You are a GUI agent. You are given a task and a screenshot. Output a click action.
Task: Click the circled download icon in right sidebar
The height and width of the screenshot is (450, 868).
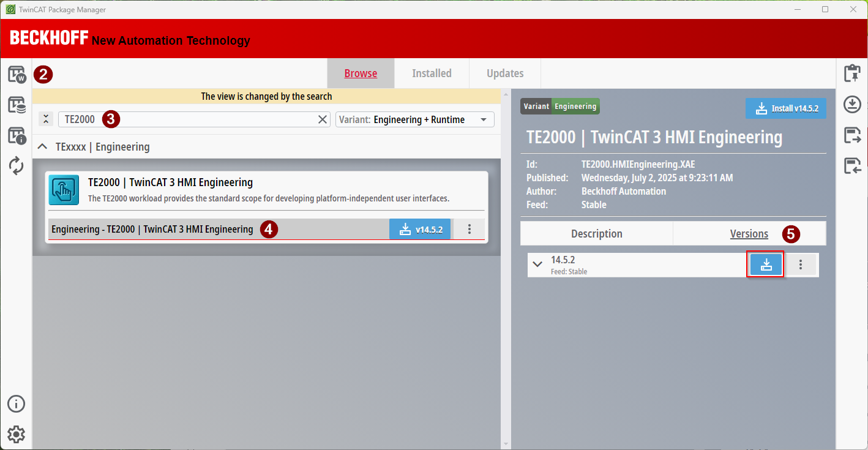852,104
